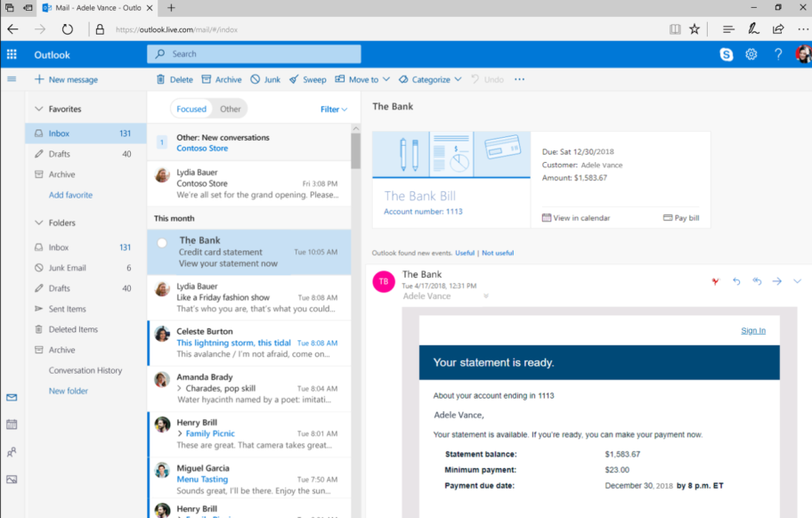Open Inbox under Favorites
The image size is (812, 518).
point(86,134)
